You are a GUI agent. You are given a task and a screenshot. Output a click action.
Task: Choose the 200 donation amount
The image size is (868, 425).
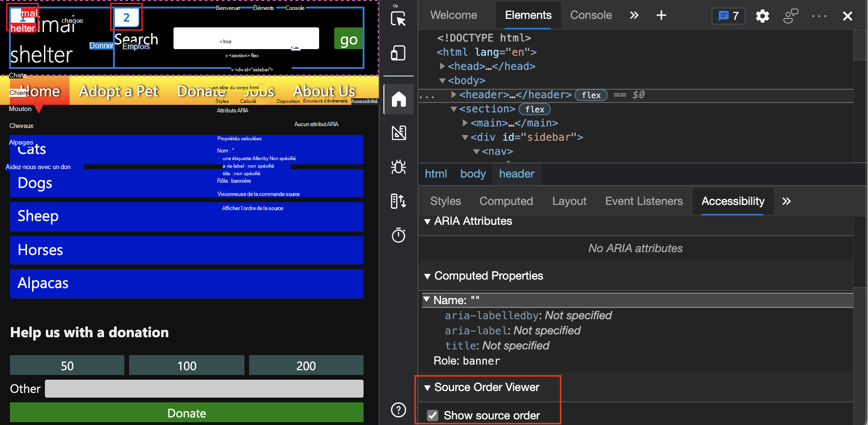tap(306, 365)
